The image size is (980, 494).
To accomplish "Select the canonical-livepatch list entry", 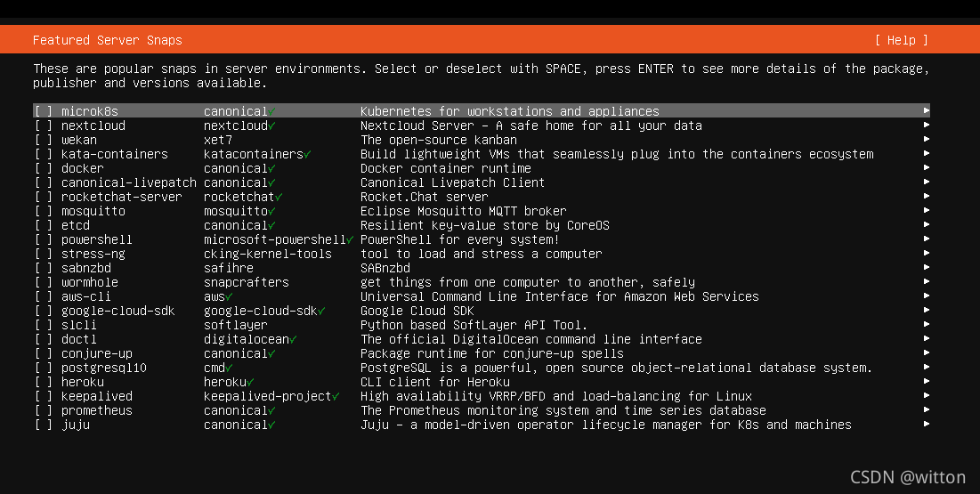I will click(482, 182).
